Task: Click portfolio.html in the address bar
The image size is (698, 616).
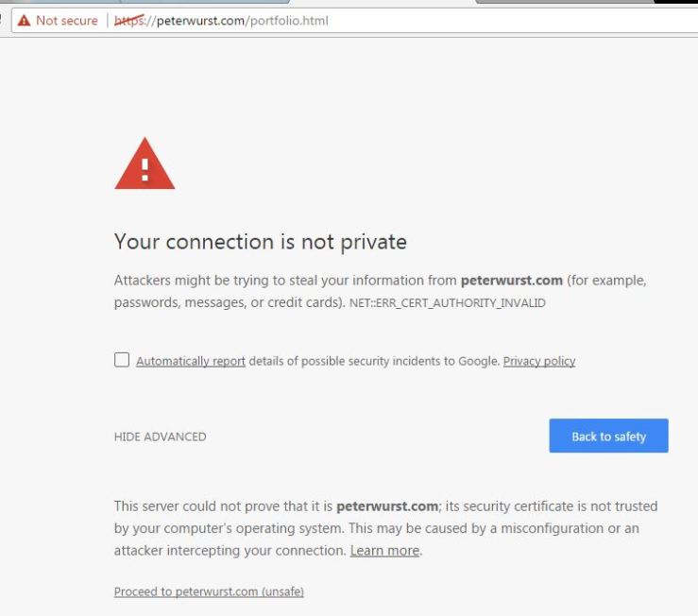Action: 288,21
